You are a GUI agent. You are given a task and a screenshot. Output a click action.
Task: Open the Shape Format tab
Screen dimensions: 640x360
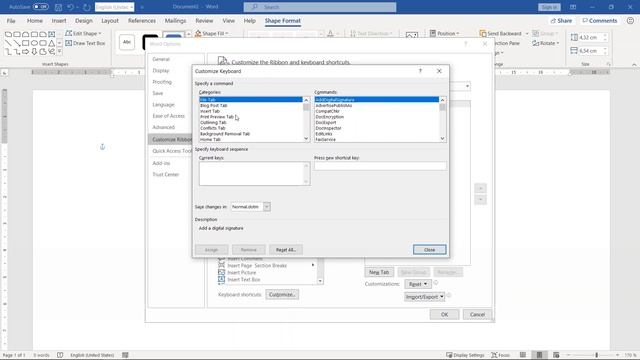pos(282,20)
